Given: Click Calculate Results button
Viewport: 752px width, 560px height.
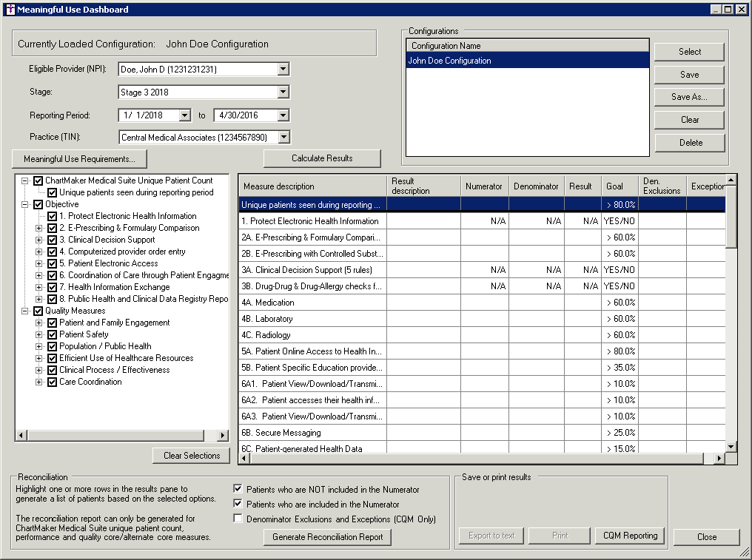Looking at the screenshot, I should (x=322, y=158).
